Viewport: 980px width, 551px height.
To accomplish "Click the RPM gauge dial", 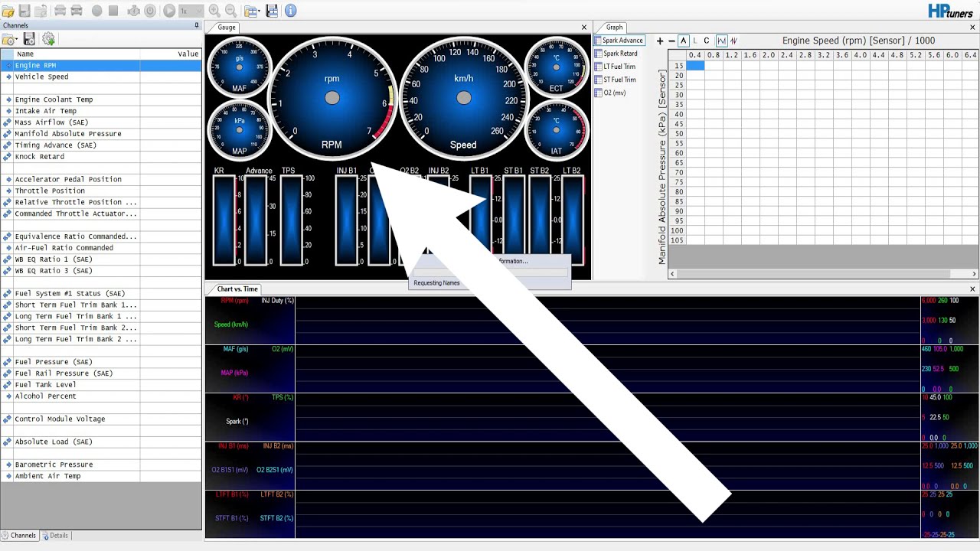I will coord(332,98).
